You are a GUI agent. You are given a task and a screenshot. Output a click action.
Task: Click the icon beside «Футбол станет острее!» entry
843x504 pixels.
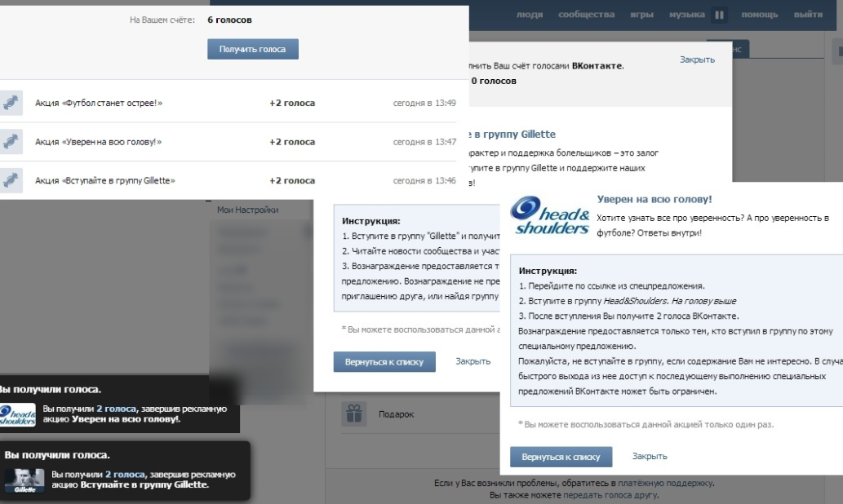[x=11, y=103]
